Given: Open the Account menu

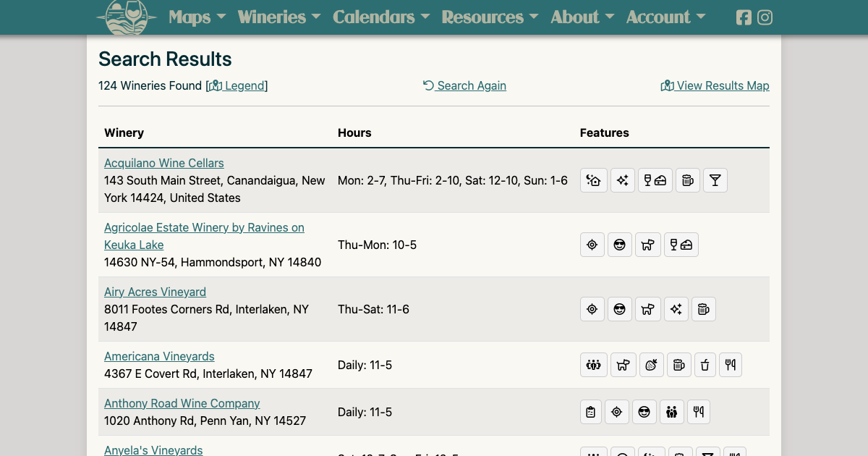Looking at the screenshot, I should [665, 17].
